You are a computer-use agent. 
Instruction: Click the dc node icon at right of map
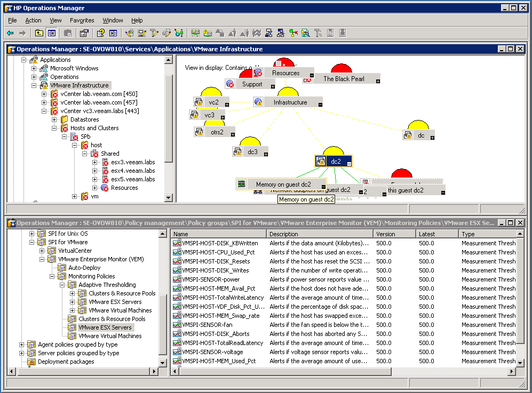coord(408,135)
